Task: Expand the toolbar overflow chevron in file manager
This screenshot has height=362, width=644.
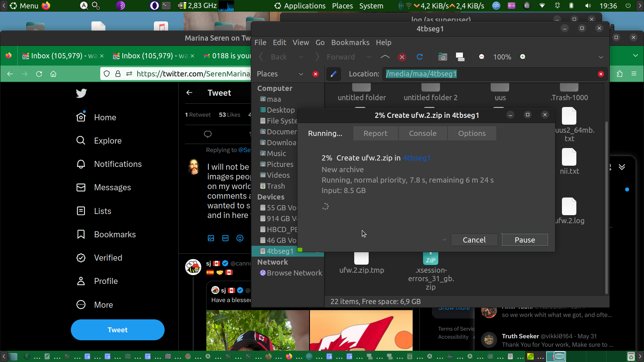Action: 601,57
